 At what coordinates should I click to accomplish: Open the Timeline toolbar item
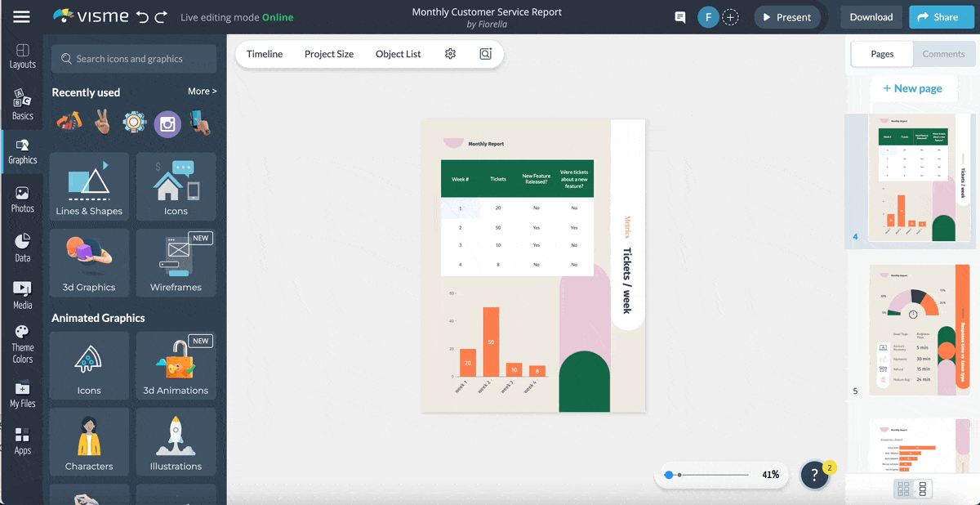pos(265,54)
